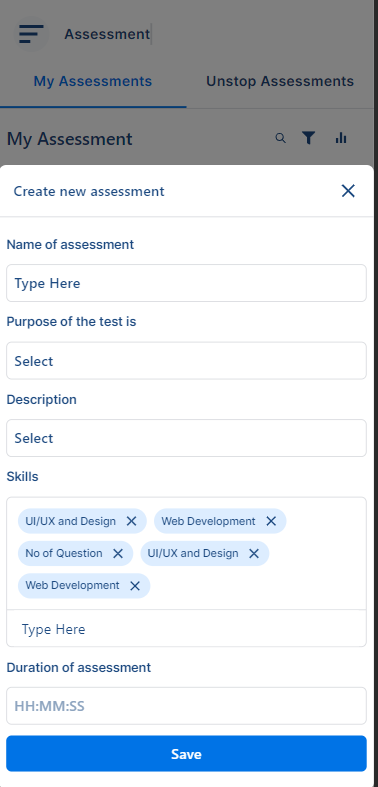Close the Create new assessment dialog
Screen dimensions: 378x787
coord(348,191)
